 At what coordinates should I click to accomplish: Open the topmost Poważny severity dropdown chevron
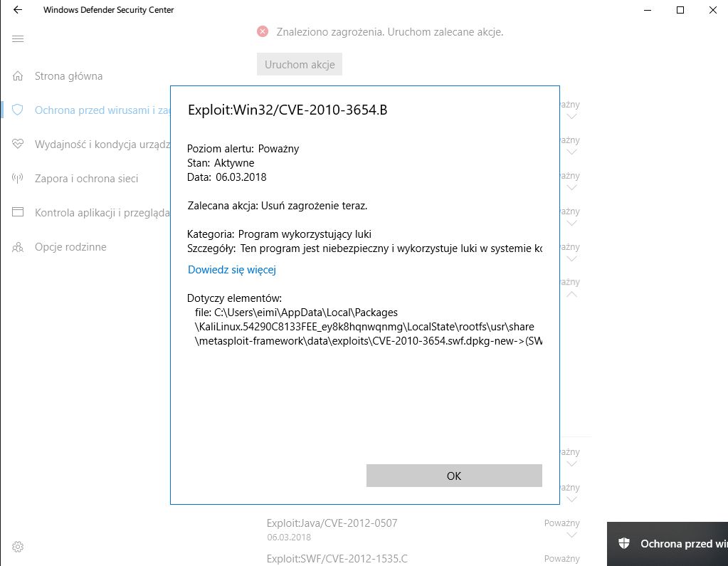pos(571,115)
